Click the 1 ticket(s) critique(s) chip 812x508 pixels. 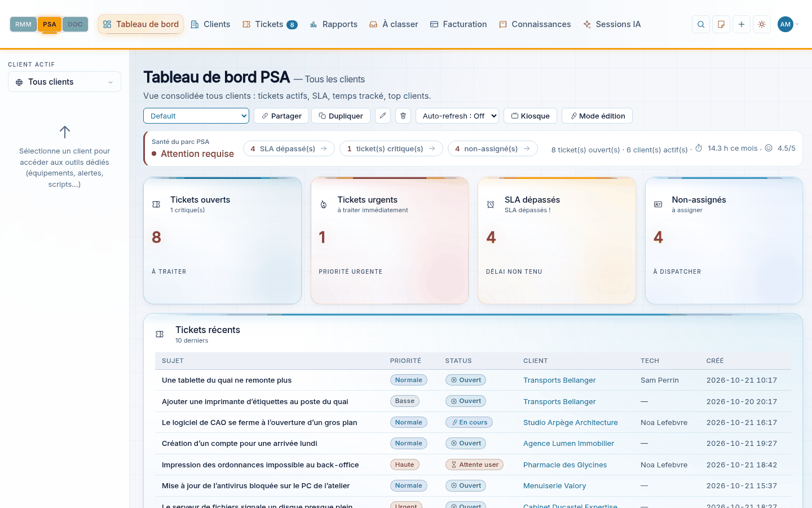391,148
